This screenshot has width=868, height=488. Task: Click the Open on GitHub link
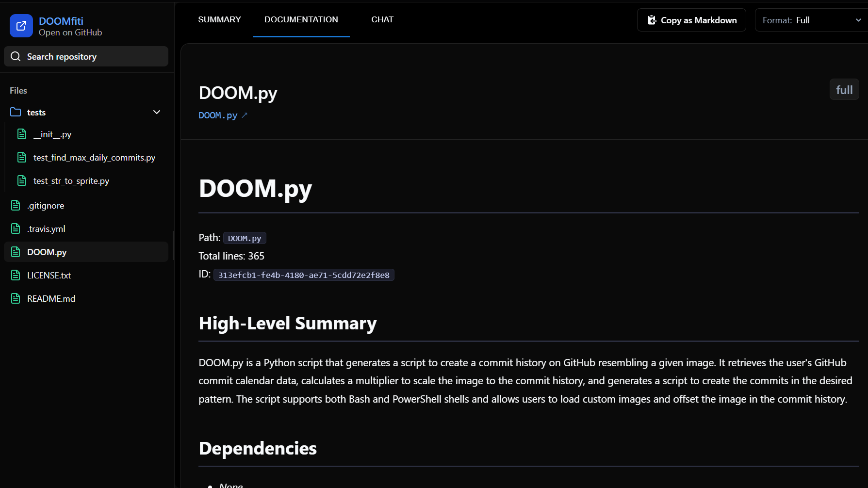pyautogui.click(x=70, y=33)
